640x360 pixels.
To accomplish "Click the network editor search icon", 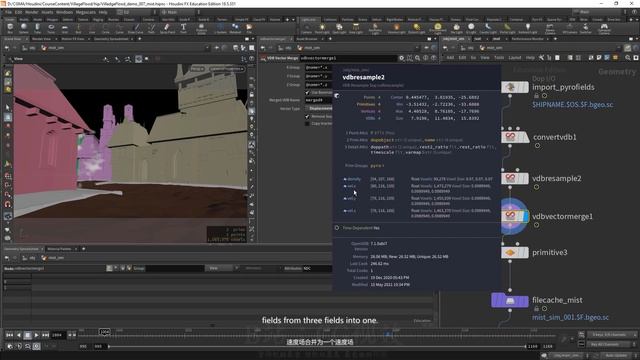I will [628, 58].
